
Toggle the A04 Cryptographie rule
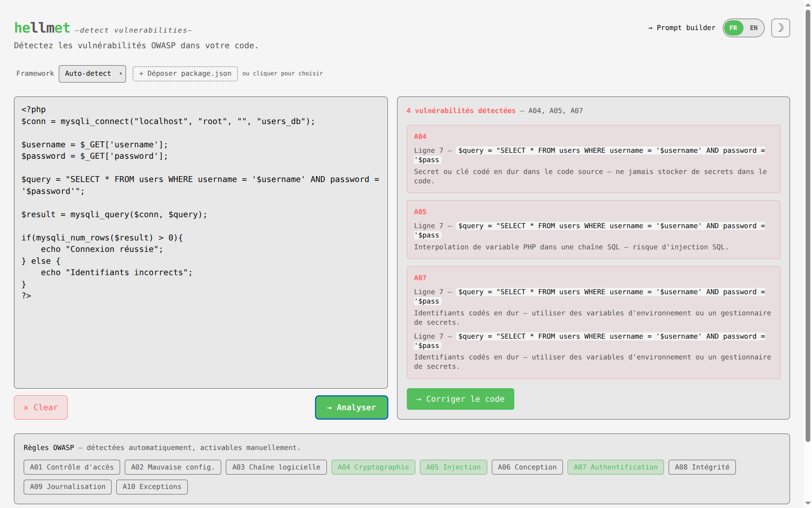click(x=373, y=467)
